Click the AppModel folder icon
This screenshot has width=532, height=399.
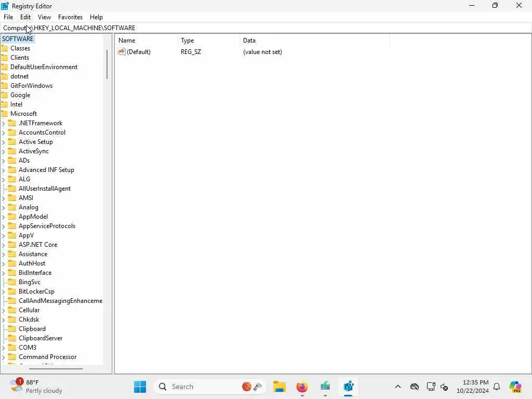coord(12,217)
